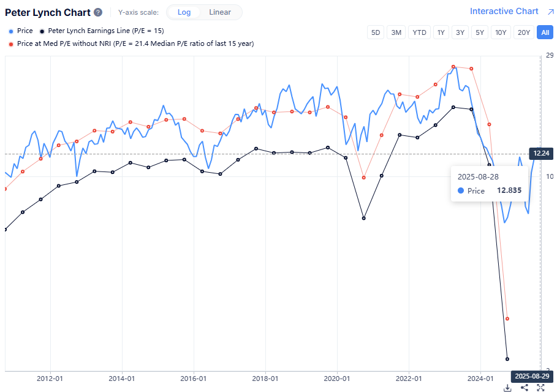Open the Interactive Chart link

click(504, 11)
